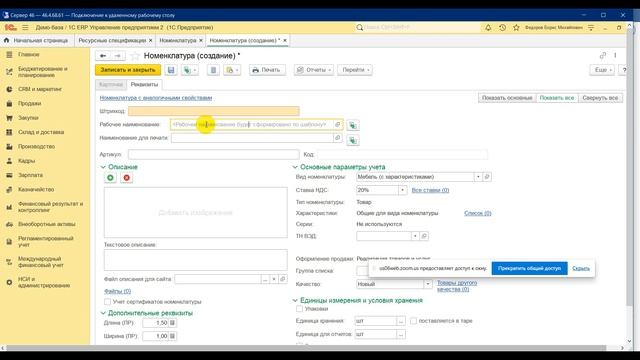Click the Текстовое описание text area
This screenshot has width=640, height=360.
(196, 260)
